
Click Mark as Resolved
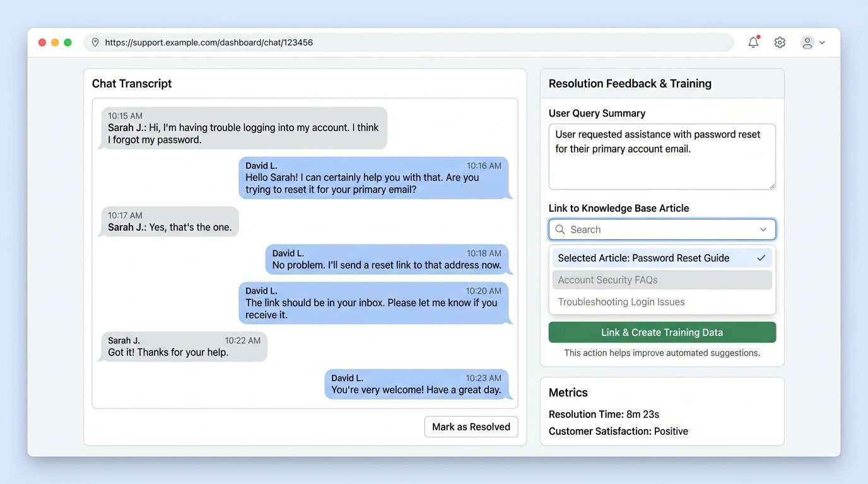471,427
